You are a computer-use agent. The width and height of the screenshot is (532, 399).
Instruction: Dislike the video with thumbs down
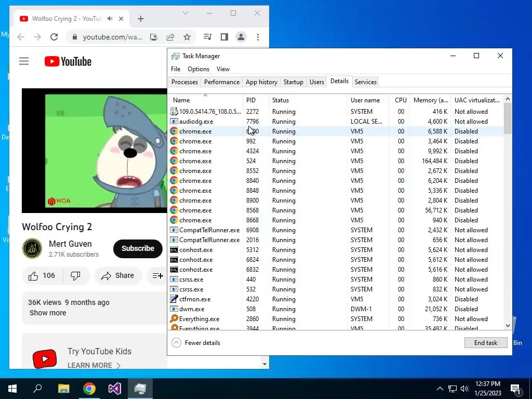[75, 275]
